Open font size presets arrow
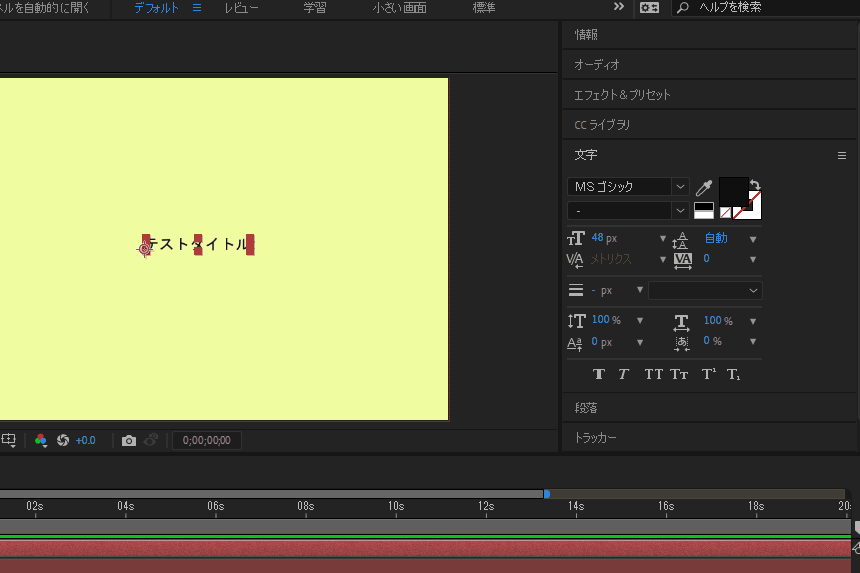This screenshot has height=573, width=860. click(x=663, y=239)
